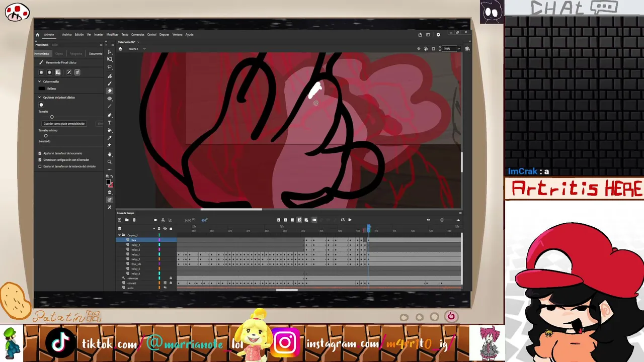Enable 'Ajustar el tamaño al del escenario' checkbox

[40, 153]
